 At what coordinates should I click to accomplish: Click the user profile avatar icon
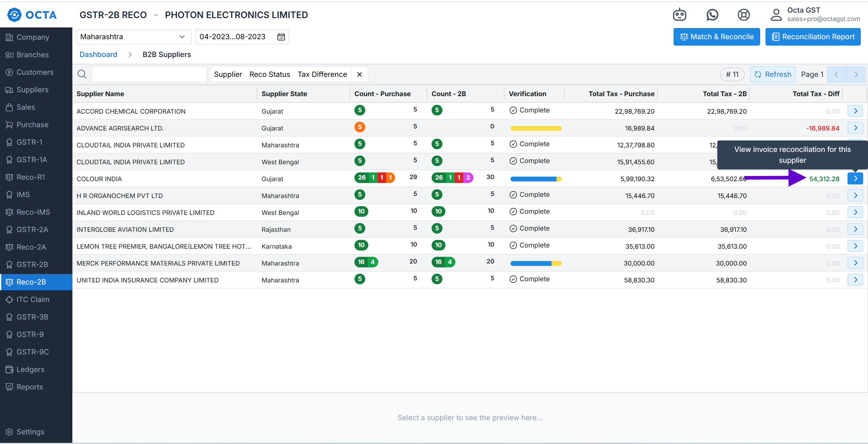tap(776, 15)
